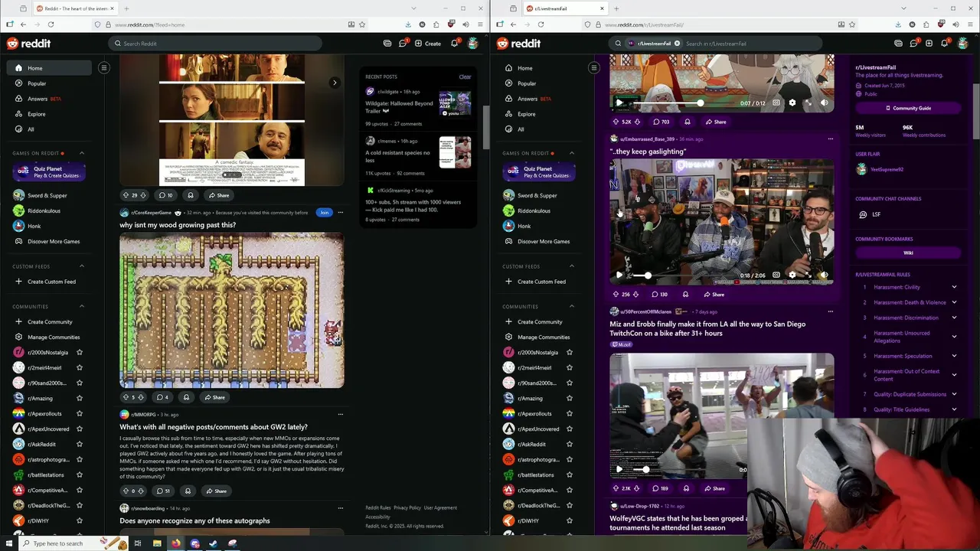Open advertise icon in right window header
The width and height of the screenshot is (980, 551).
[898, 44]
